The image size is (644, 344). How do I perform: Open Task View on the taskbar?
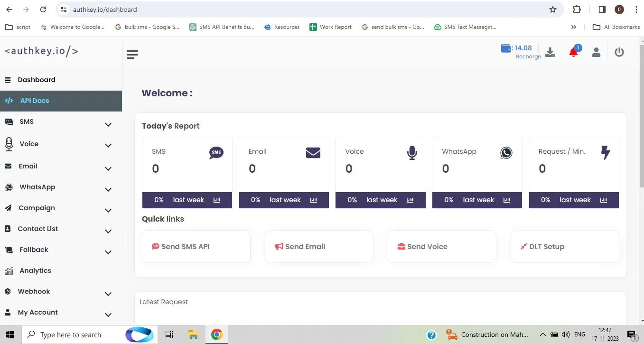(169, 335)
